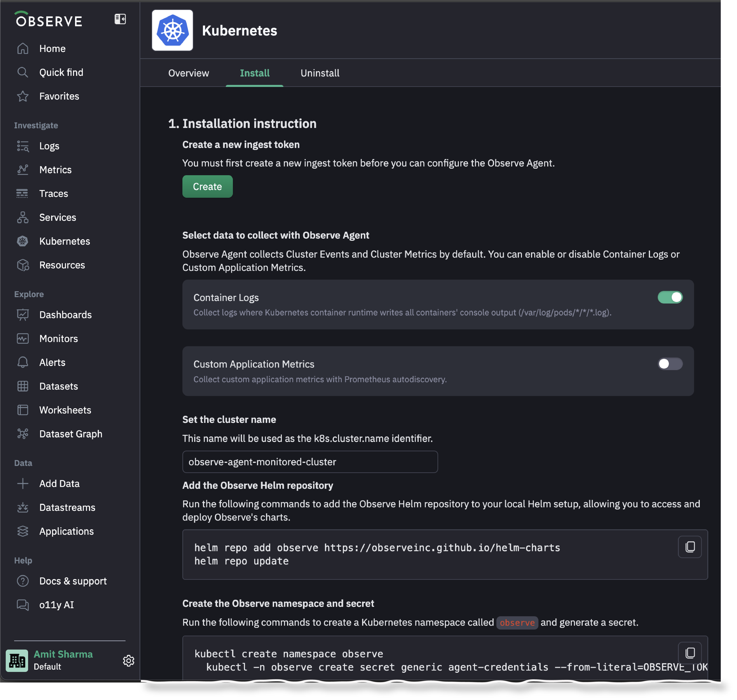Click 'kubectl create namespace observe' text

pos(289,654)
